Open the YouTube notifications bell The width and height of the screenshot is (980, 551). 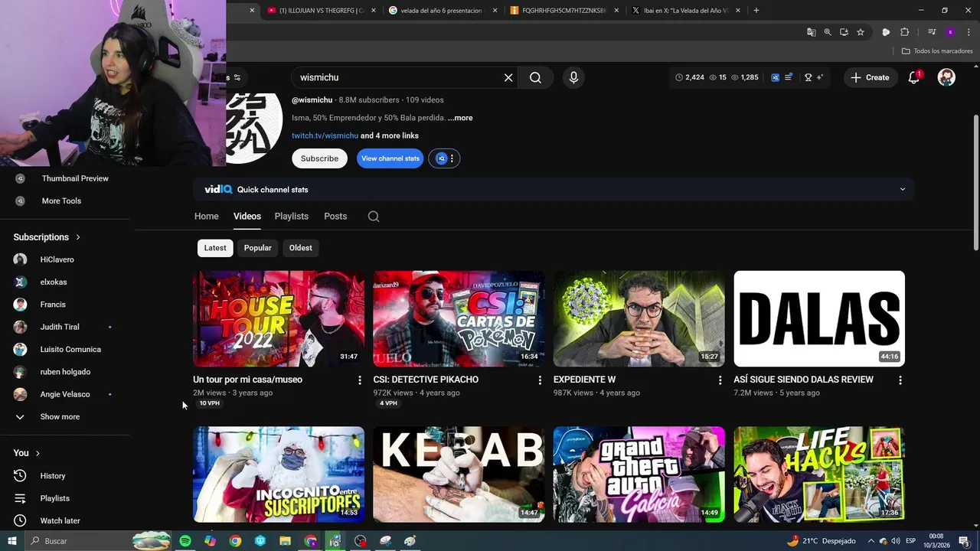point(913,77)
